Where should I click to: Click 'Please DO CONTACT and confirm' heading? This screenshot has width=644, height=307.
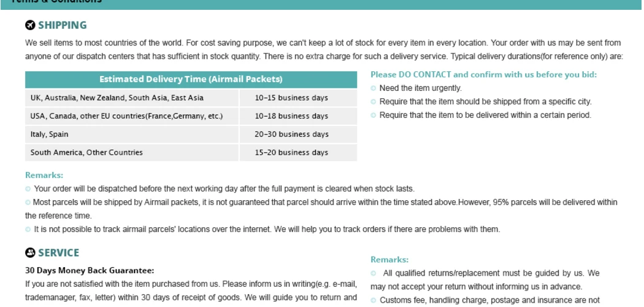(x=483, y=74)
